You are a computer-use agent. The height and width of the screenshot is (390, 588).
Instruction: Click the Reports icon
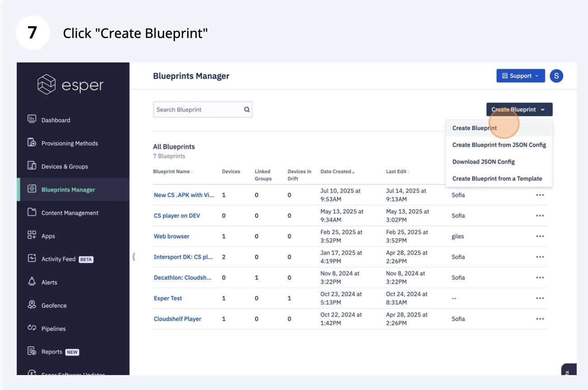(32, 351)
